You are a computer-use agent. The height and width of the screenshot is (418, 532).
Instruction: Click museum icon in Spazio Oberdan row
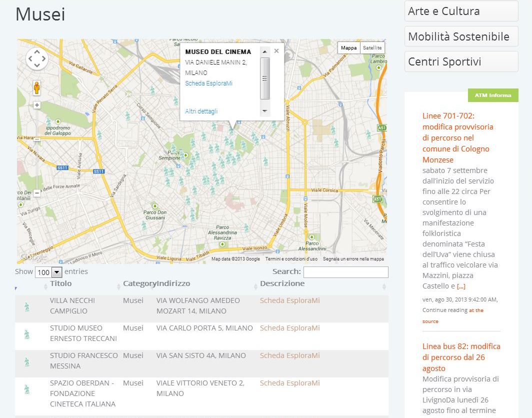[x=27, y=389]
